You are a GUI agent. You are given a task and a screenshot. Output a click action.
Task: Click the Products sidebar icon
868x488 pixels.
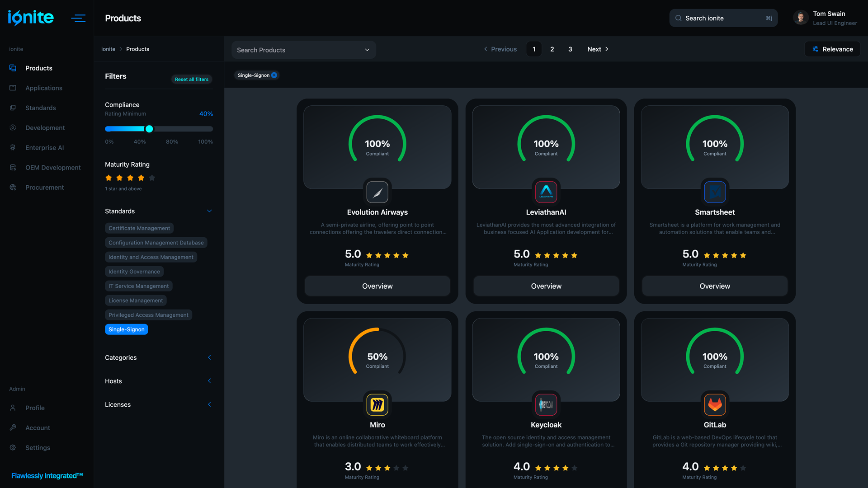[13, 68]
